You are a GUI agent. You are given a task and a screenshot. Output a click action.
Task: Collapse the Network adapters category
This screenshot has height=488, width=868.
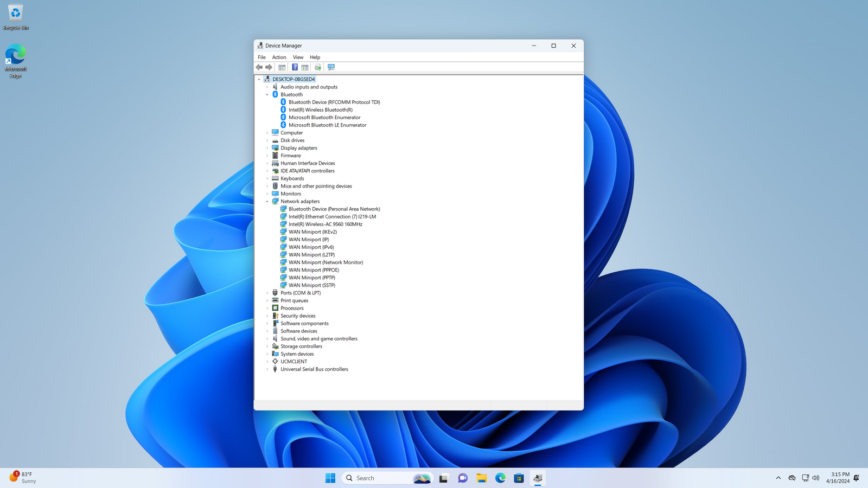[267, 201]
